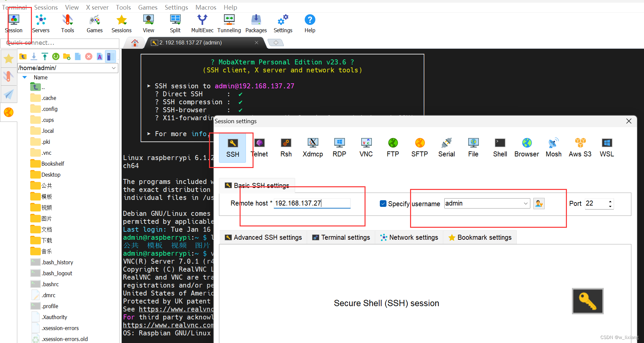Switch to Network settings tab

(409, 237)
